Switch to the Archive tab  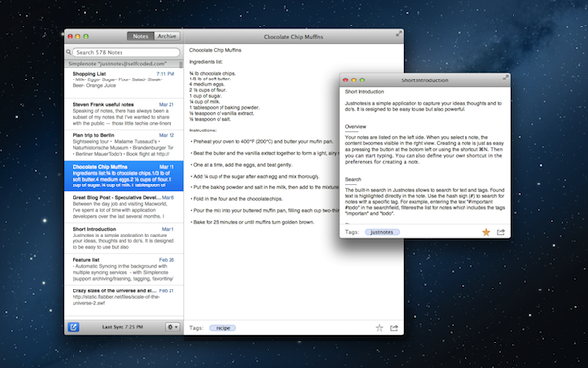tap(167, 36)
